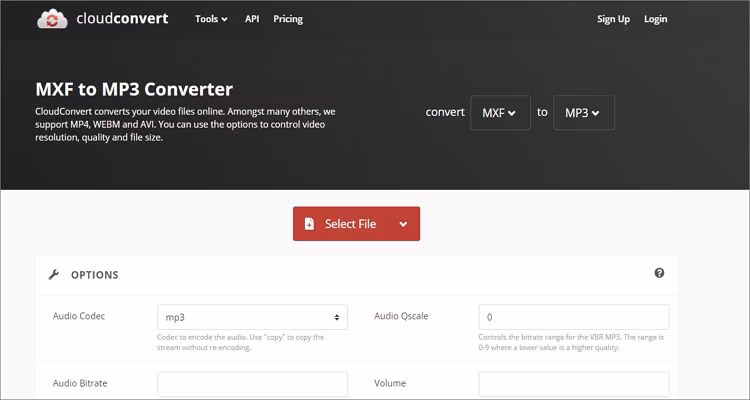Click the Volume label

pos(390,383)
